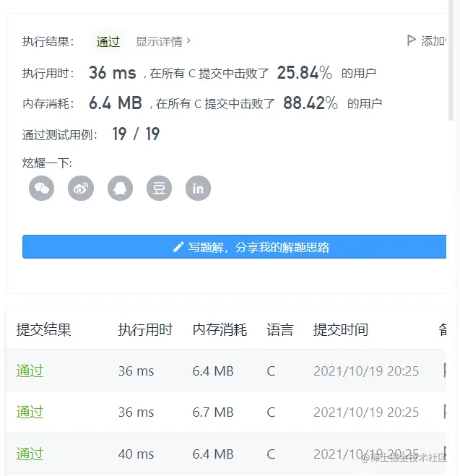This screenshot has height=476, width=460.
Task: Click the 36 ms runtime in summary
Action: point(112,73)
